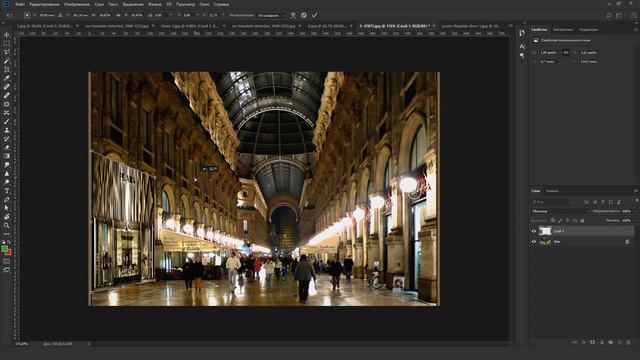Select the Path Selection arrow tool
Viewport: 640px width, 360px height.
[7, 208]
